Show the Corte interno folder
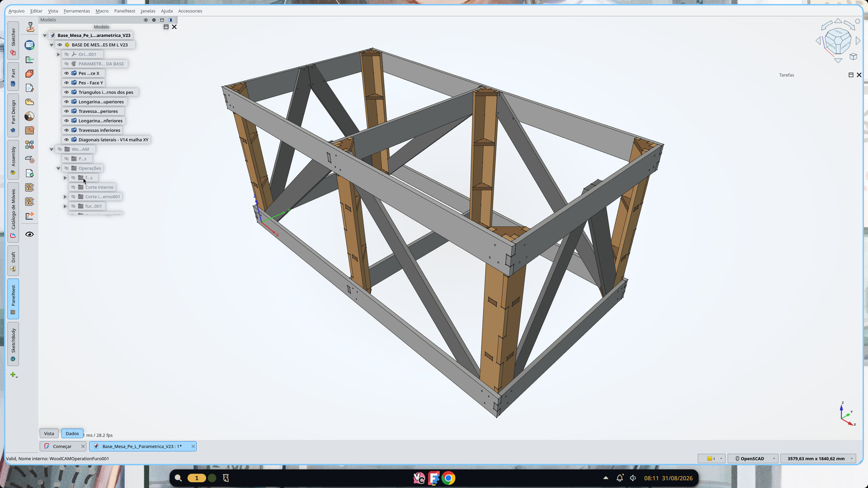Image resolution: width=868 pixels, height=488 pixels. 73,187
